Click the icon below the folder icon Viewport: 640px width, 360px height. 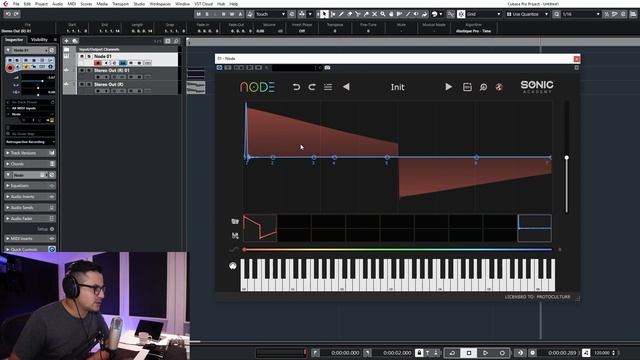(235, 236)
